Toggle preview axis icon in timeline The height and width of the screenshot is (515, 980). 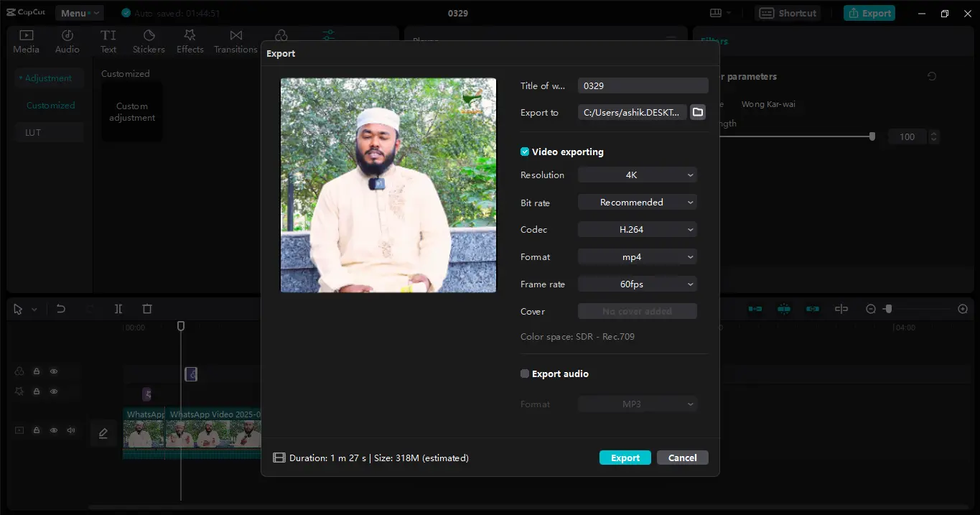click(841, 309)
